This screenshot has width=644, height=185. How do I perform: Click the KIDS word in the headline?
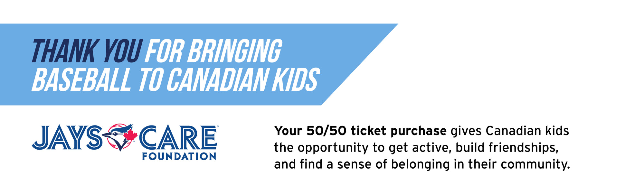point(296,79)
